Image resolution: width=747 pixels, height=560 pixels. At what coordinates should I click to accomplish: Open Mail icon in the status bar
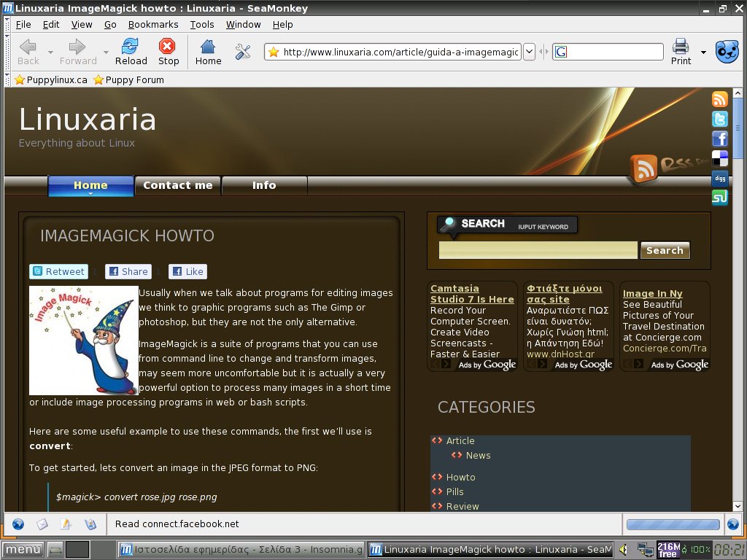[x=42, y=524]
